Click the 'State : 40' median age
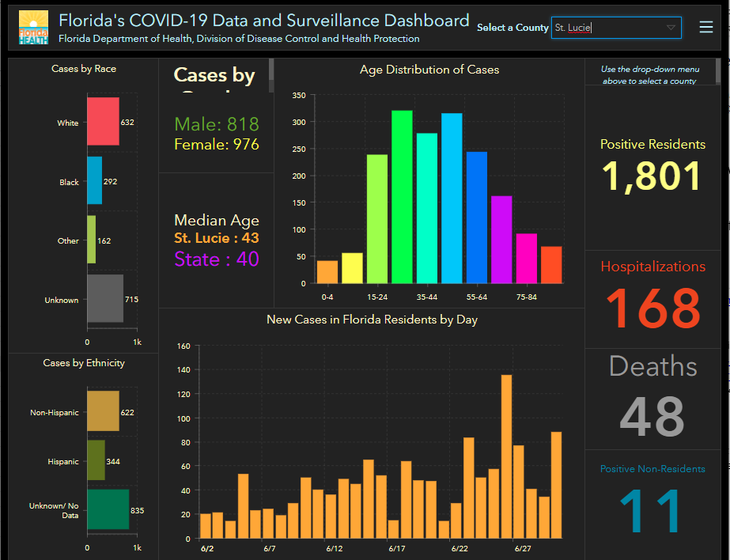 (x=217, y=259)
